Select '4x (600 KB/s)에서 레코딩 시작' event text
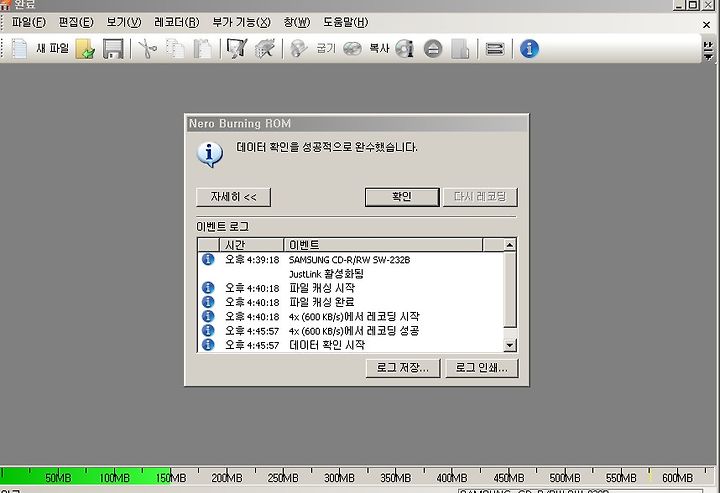This screenshot has height=493, width=720. [x=354, y=317]
